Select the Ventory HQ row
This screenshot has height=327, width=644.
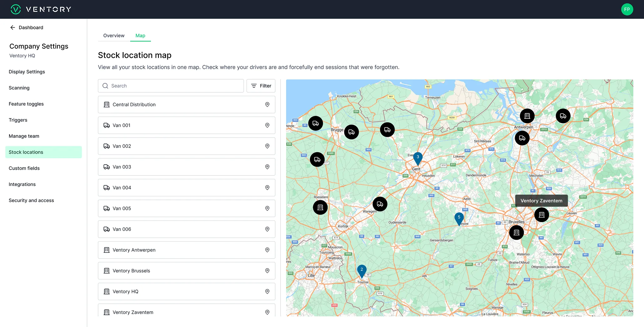(x=186, y=292)
